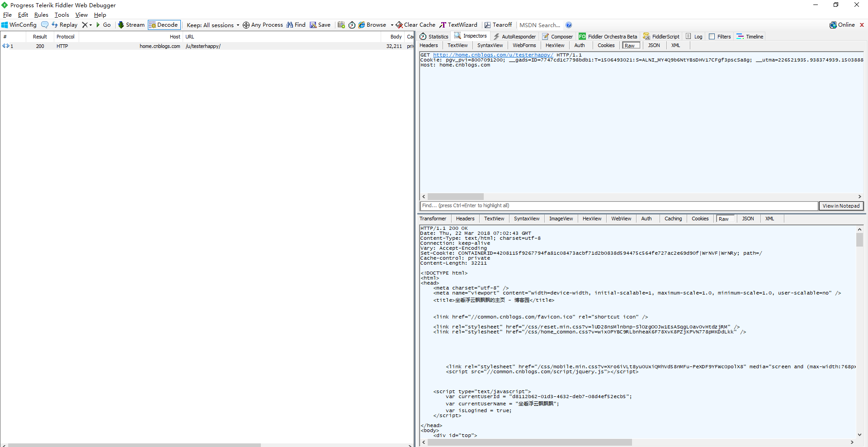Select response Caching tab
Image resolution: width=868 pixels, height=447 pixels.
pos(673,219)
